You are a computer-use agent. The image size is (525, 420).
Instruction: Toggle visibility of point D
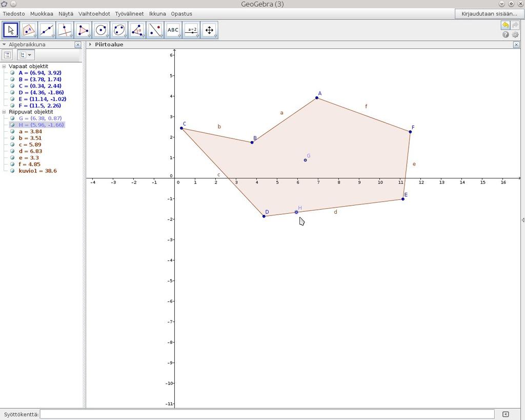pyautogui.click(x=12, y=92)
